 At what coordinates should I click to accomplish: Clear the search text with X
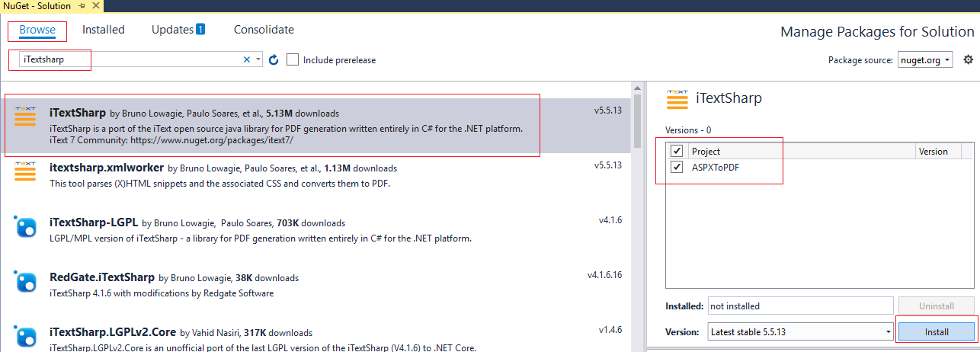click(x=247, y=59)
